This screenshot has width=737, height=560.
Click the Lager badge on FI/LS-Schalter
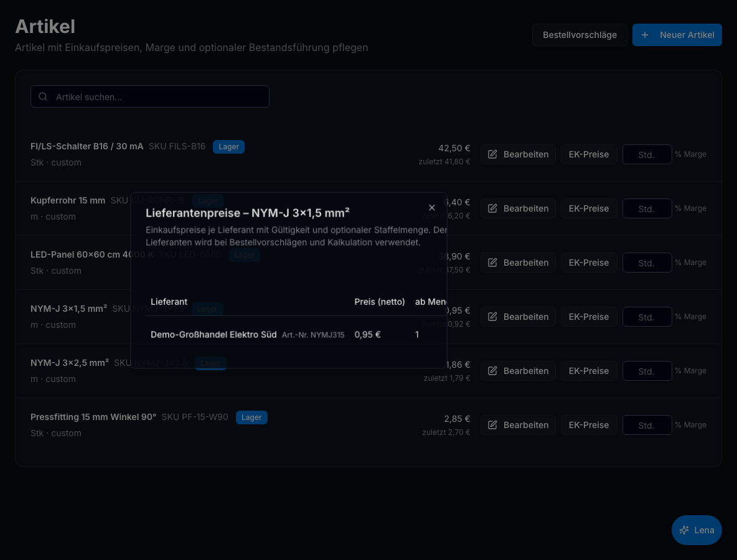pos(228,147)
